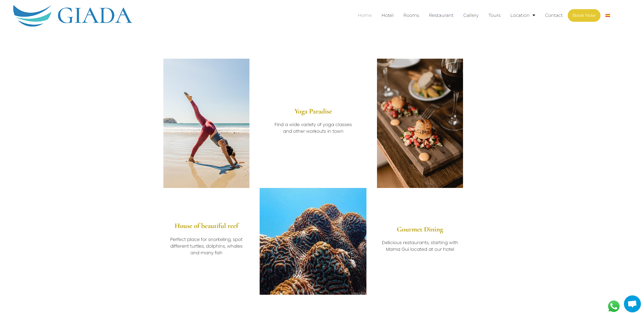Click the gourmet food photo
The width and height of the screenshot is (644, 313).
click(x=420, y=123)
